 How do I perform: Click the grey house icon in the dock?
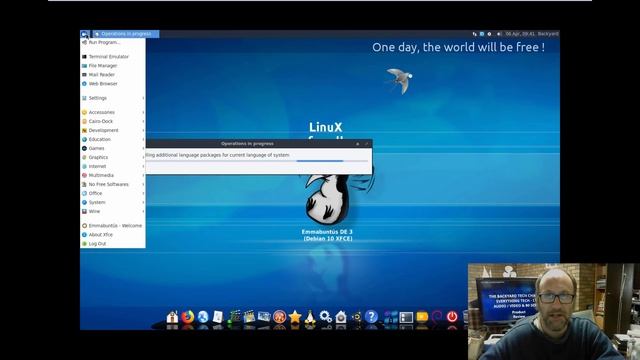(341, 317)
